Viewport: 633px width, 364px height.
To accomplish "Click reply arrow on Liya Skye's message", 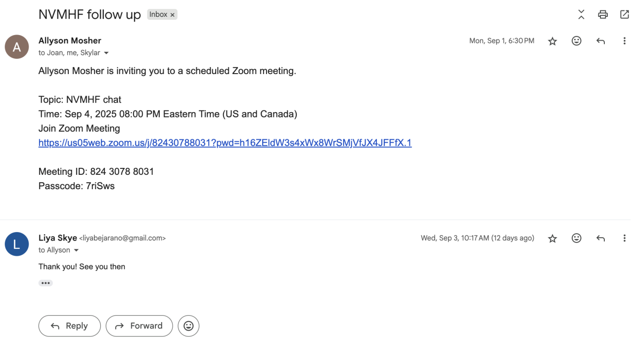I will pos(600,238).
